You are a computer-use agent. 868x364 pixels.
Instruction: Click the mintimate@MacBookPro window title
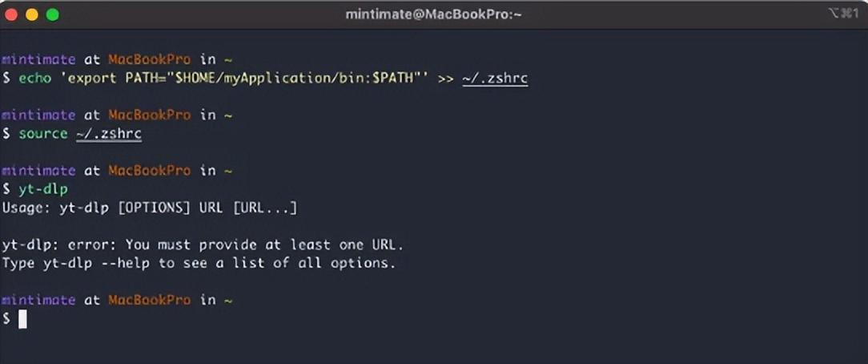tap(433, 14)
